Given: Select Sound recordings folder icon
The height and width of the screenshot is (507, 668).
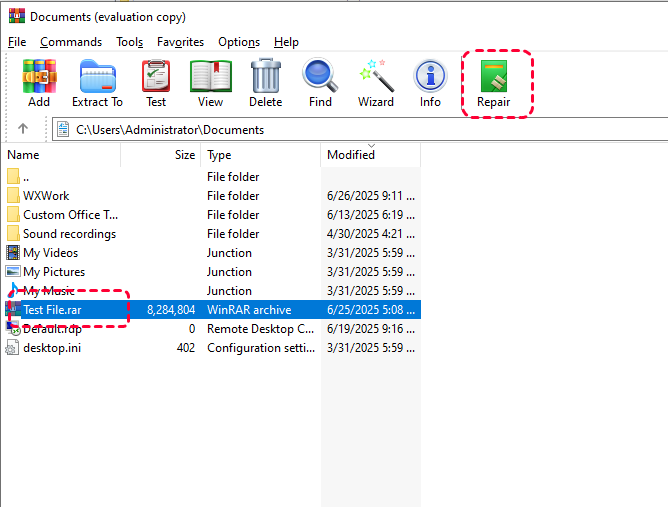Looking at the screenshot, I should pyautogui.click(x=13, y=233).
